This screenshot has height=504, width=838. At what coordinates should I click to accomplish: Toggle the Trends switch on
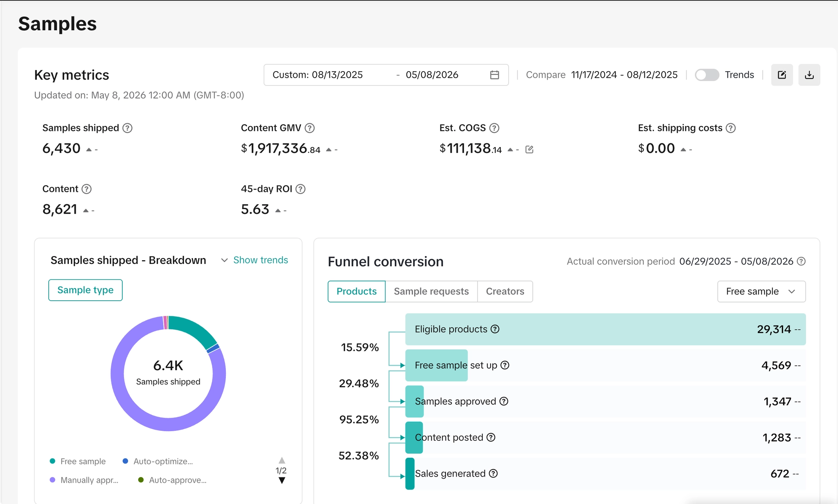[x=707, y=75]
